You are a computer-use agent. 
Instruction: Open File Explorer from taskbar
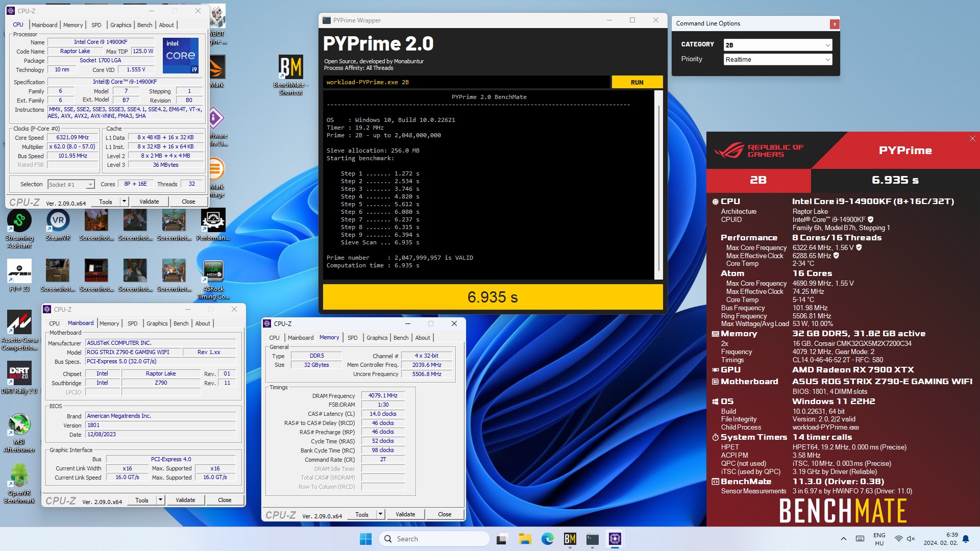[x=525, y=539]
